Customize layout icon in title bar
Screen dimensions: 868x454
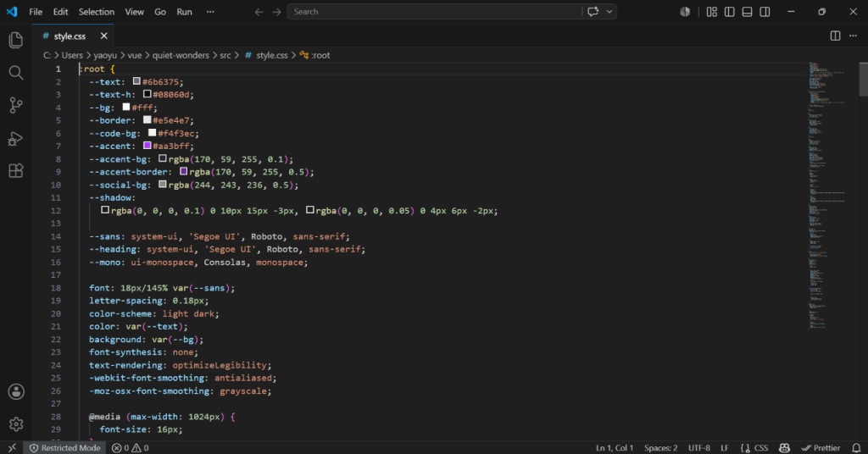[x=712, y=12]
